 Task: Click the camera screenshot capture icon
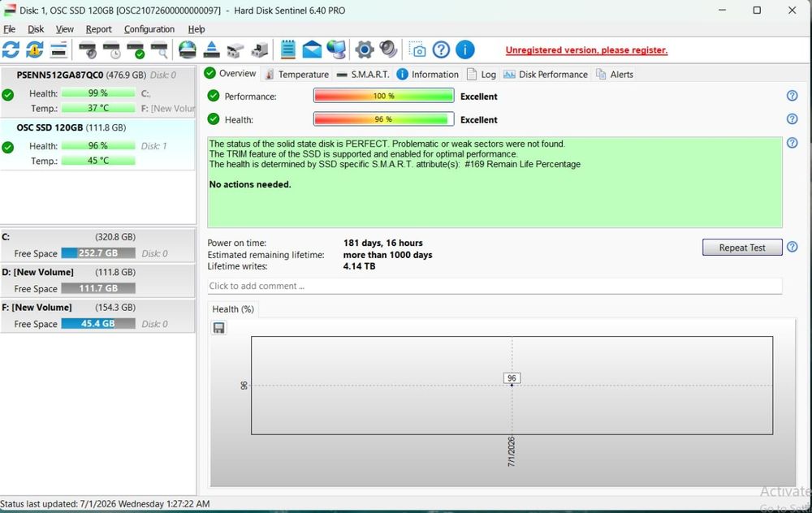pyautogui.click(x=417, y=50)
